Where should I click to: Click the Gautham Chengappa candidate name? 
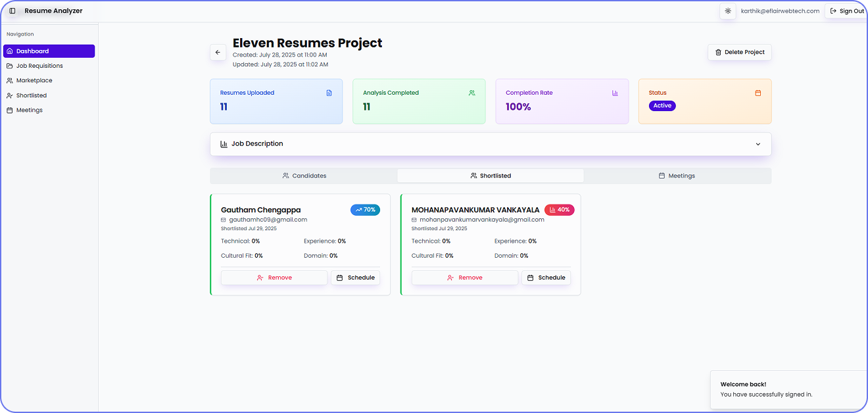(x=261, y=210)
